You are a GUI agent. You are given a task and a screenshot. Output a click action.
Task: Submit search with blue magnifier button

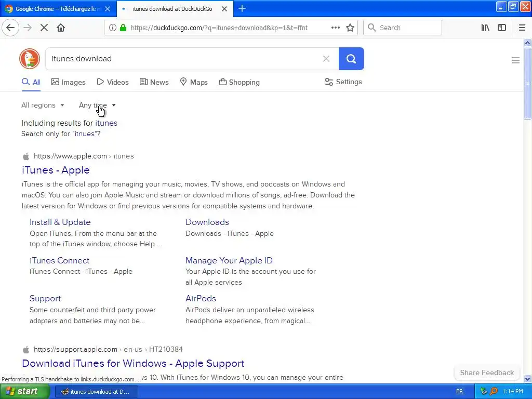pos(351,59)
